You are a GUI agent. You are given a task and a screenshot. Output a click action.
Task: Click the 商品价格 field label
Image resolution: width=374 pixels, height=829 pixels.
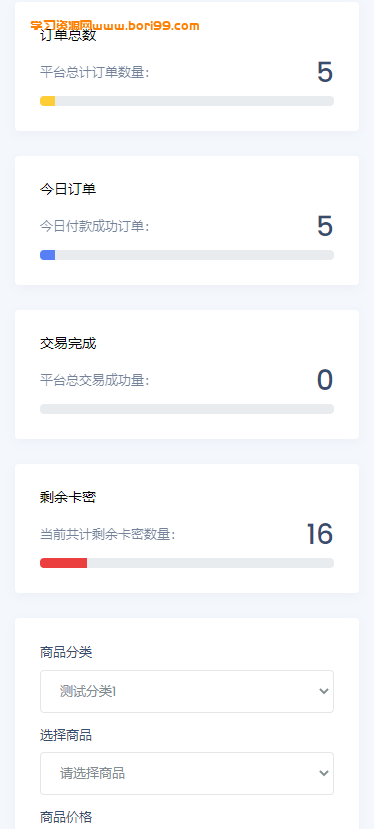tap(66, 817)
